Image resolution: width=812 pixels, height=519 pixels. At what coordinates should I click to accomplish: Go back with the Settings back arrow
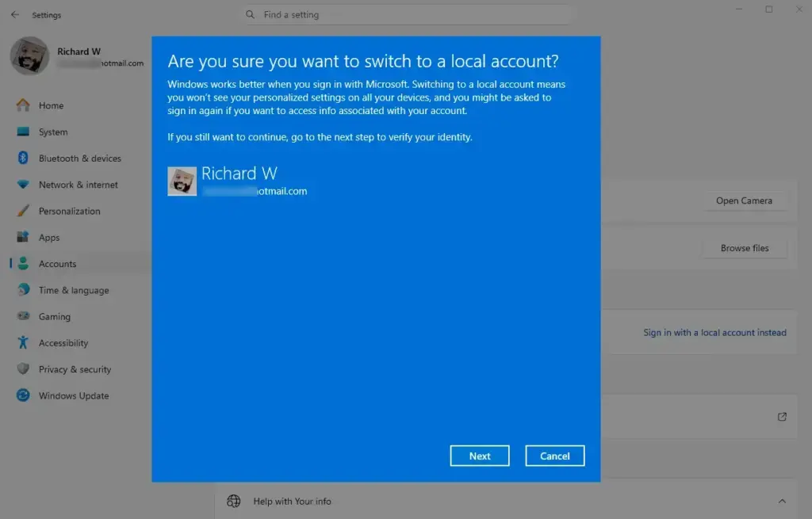[x=14, y=15]
